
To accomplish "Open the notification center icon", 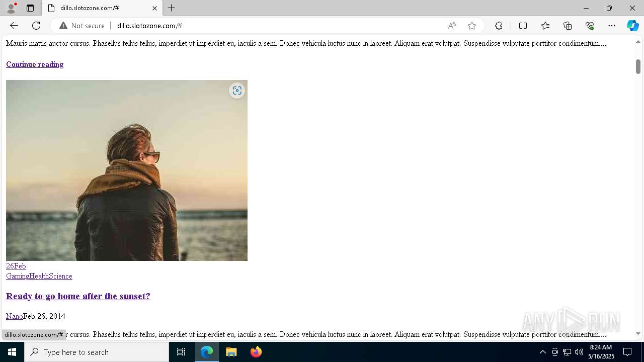I will tap(627, 352).
